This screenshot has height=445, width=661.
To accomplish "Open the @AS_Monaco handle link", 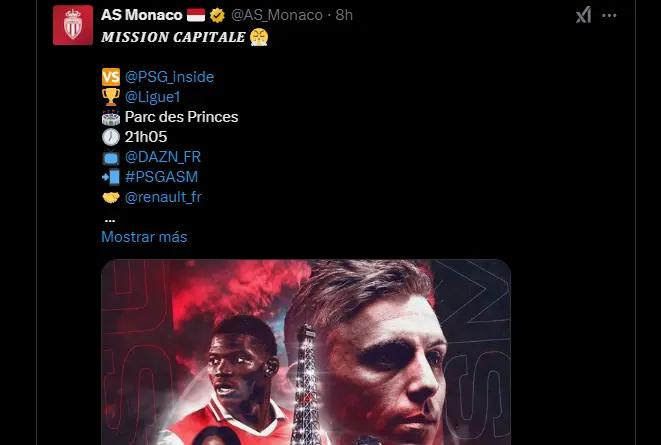I will point(277,15).
